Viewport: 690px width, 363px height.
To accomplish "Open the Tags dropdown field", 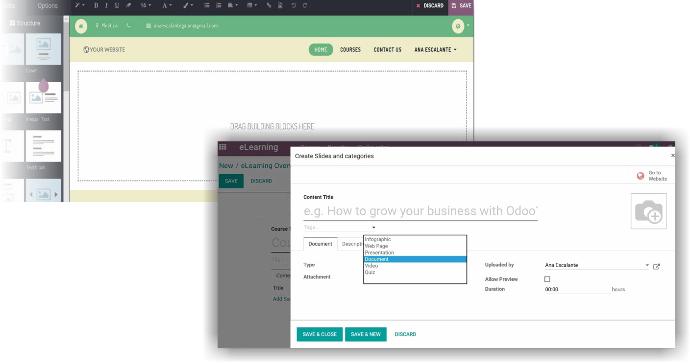I will click(339, 227).
